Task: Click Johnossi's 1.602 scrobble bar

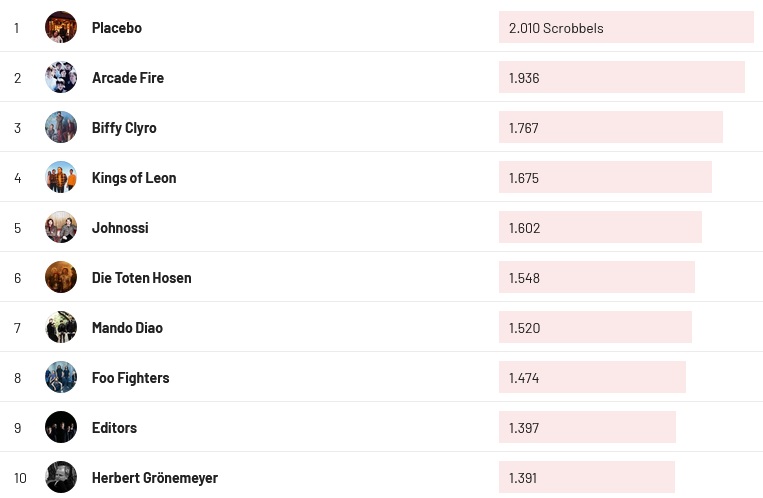Action: (600, 228)
